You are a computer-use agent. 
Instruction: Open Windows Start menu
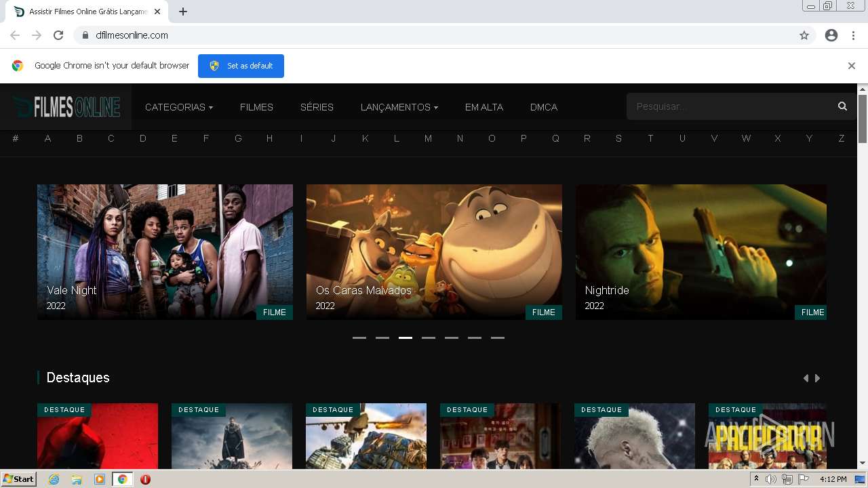pos(18,479)
